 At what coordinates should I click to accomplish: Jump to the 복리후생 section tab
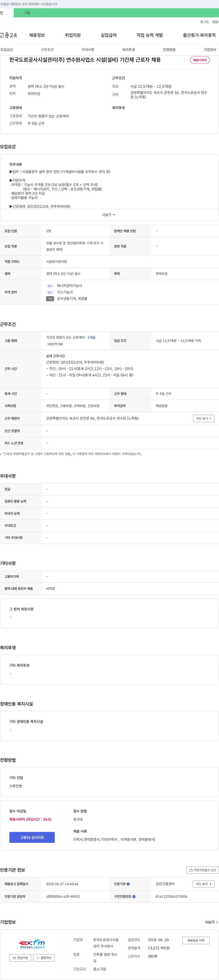(x=128, y=49)
